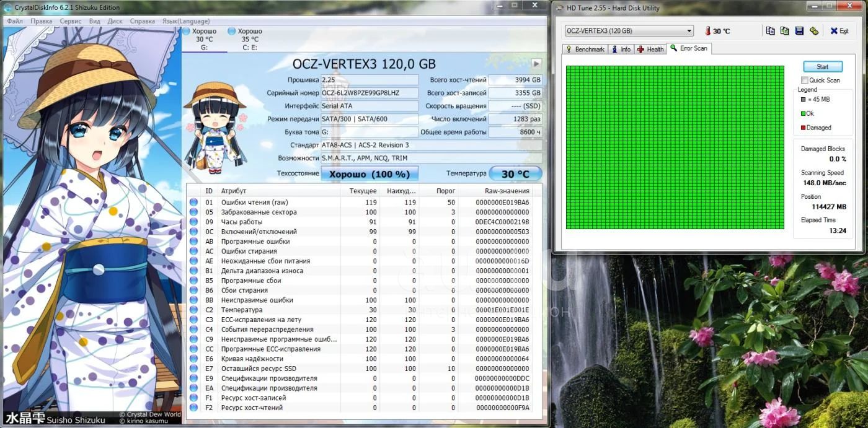Switch to the Benchmark tab in HD Tune
Viewport: 868px width, 428px height.
[x=585, y=49]
